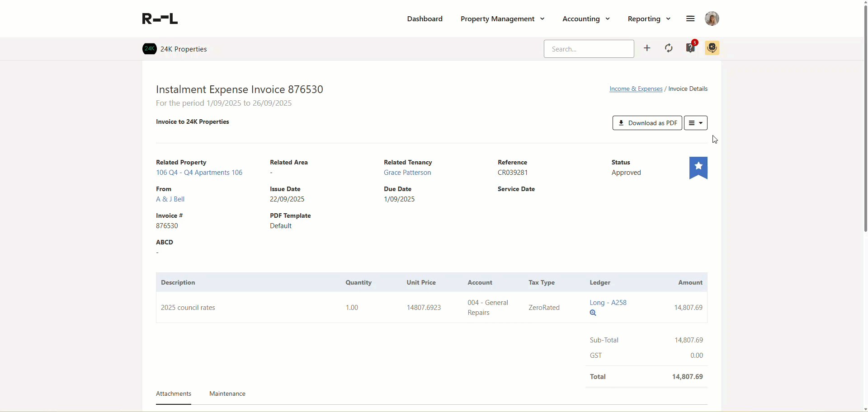Open Income & Expenses breadcrumb link
Viewport: 868px width, 412px height.
[x=636, y=89]
